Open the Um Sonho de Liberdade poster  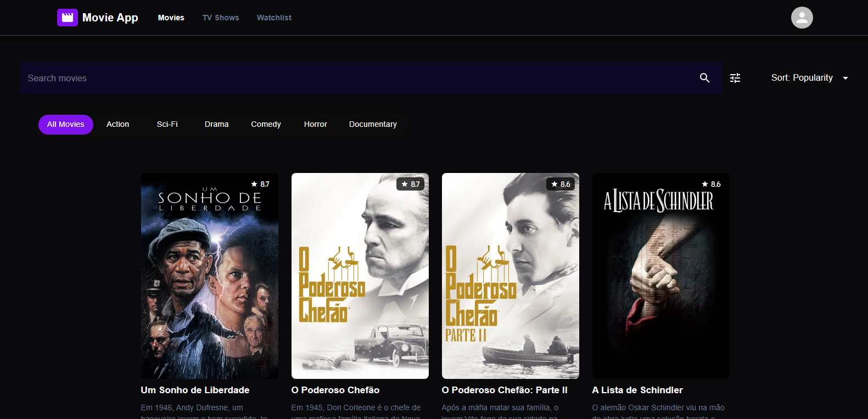coord(210,276)
